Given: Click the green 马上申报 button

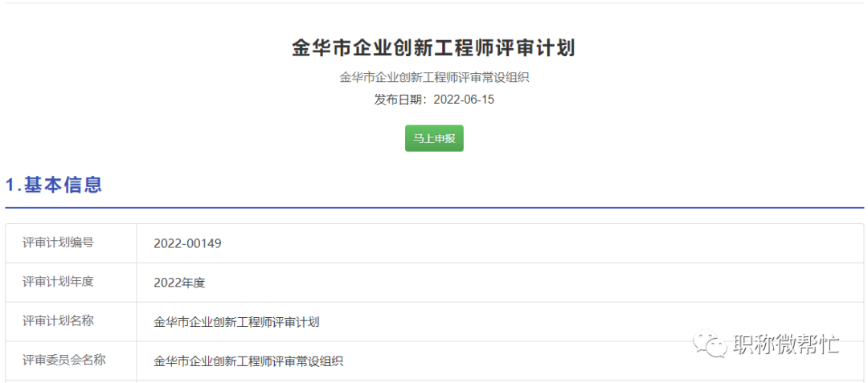Looking at the screenshot, I should click(434, 138).
